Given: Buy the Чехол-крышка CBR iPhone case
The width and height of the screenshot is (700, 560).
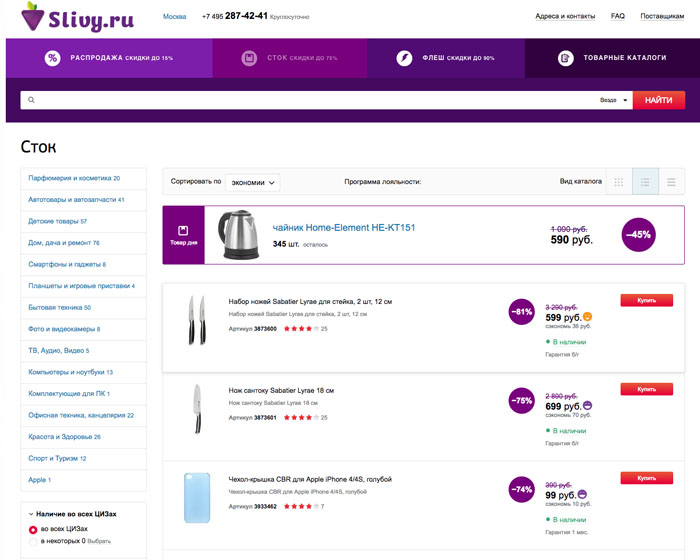Looking at the screenshot, I should click(x=646, y=478).
